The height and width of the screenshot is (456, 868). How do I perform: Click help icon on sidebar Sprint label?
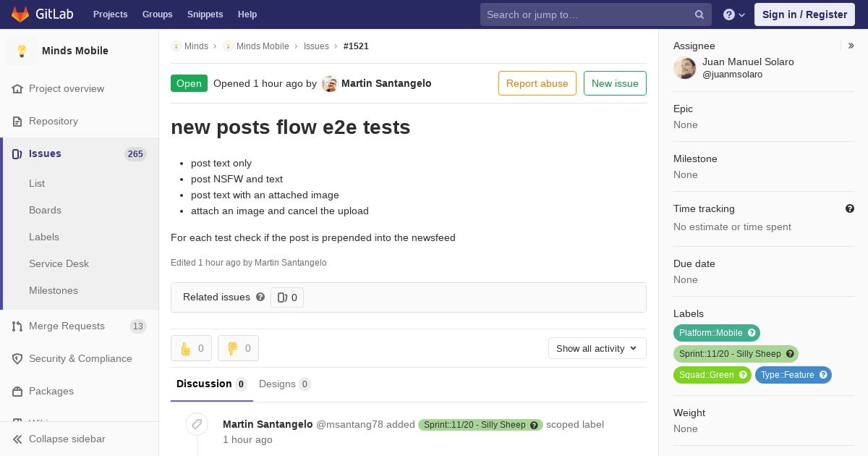click(x=790, y=354)
